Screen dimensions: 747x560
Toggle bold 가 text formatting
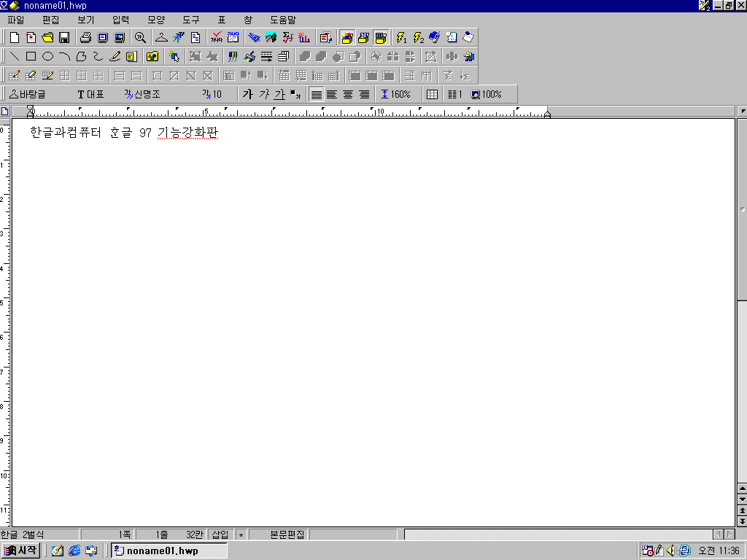coord(247,94)
